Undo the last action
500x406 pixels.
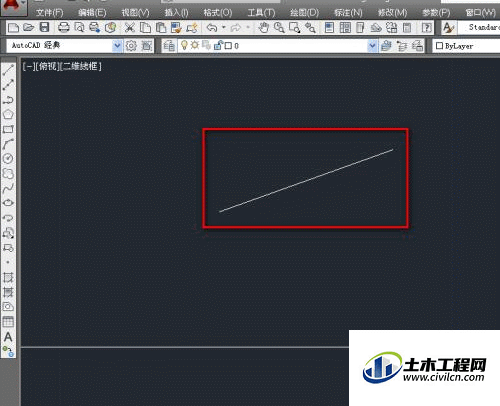[212, 27]
